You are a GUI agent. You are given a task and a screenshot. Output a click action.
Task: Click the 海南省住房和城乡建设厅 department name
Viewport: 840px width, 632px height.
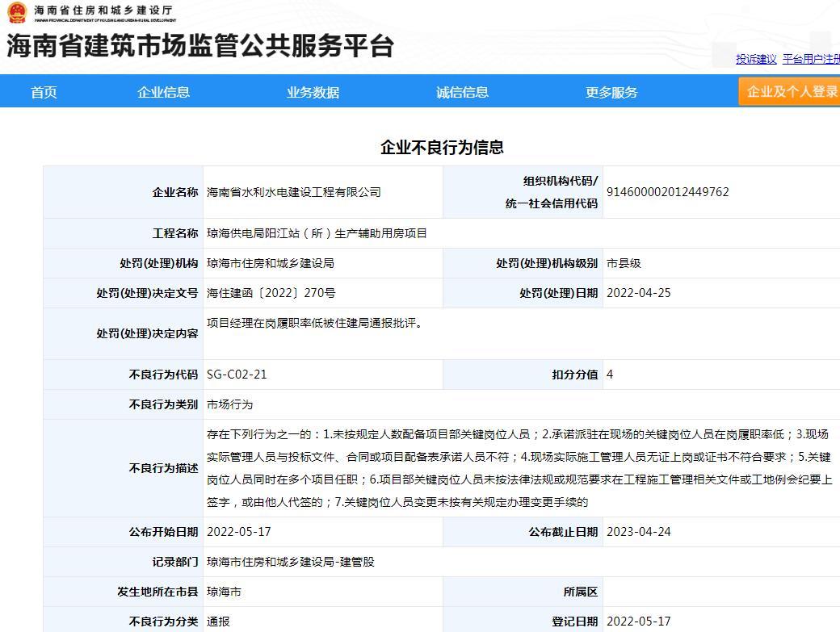point(103,10)
